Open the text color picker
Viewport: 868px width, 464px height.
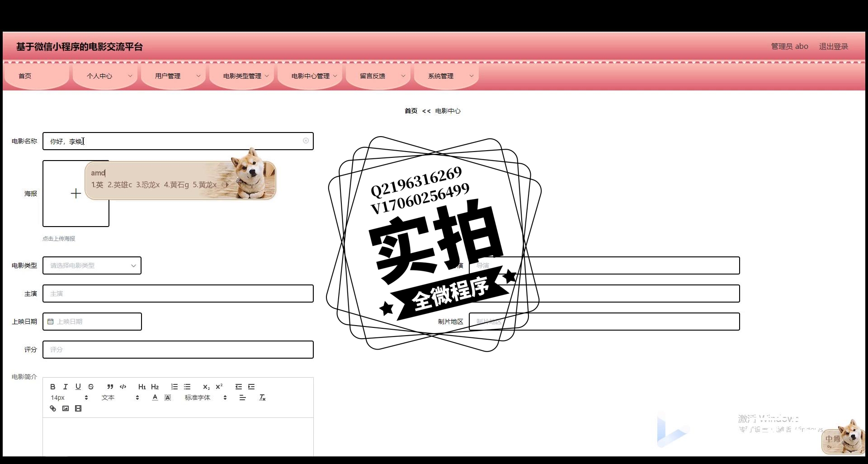pyautogui.click(x=155, y=398)
